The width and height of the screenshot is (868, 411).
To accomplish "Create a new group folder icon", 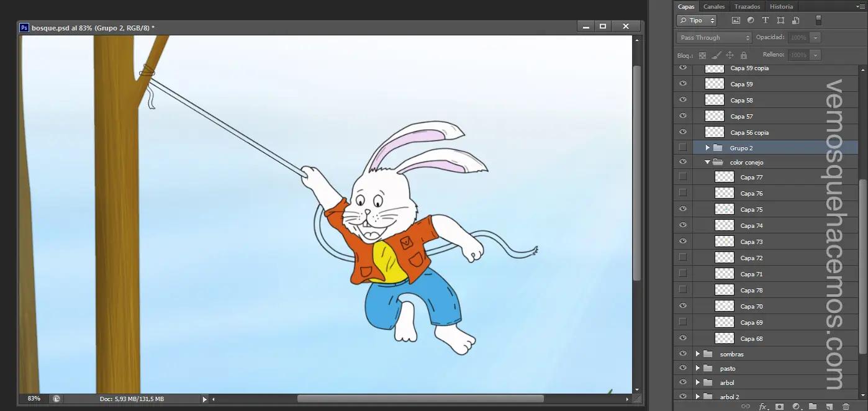I will pyautogui.click(x=813, y=407).
